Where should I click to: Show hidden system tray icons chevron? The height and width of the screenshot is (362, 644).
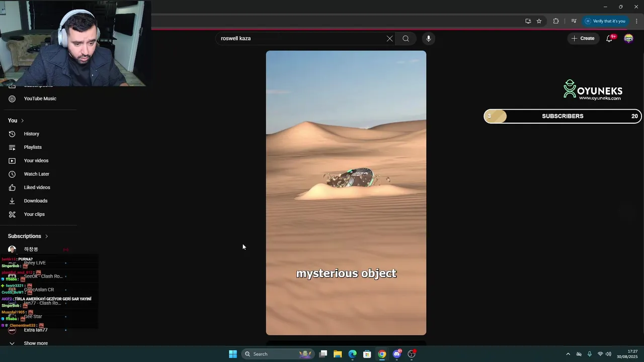pyautogui.click(x=568, y=354)
